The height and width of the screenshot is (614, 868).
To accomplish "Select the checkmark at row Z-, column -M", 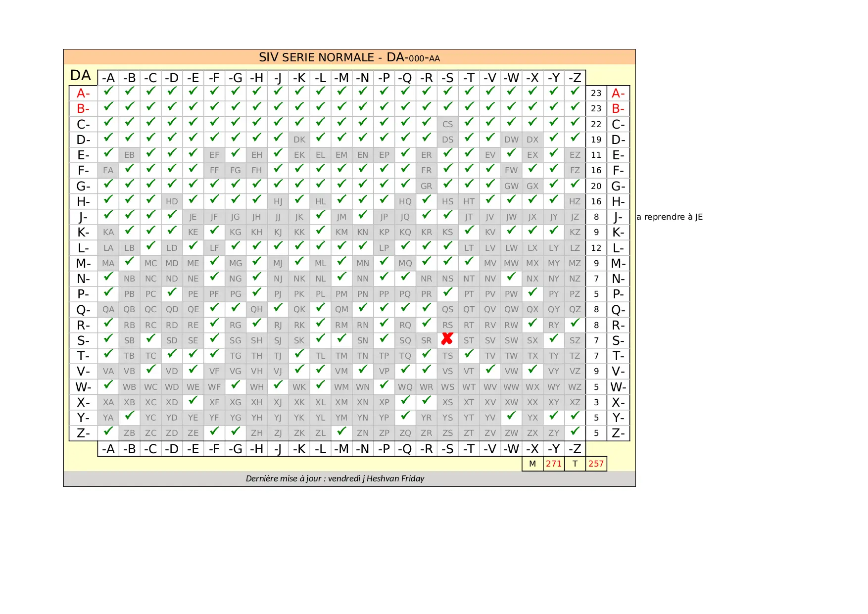I will [341, 432].
